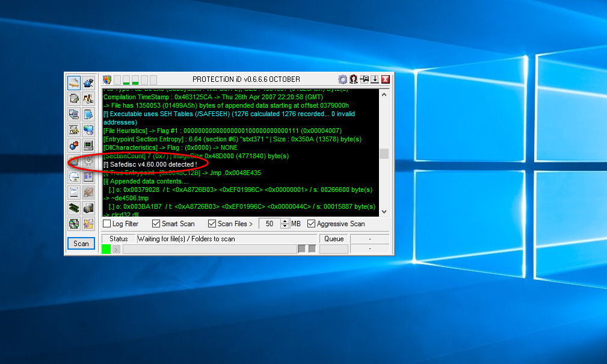The image size is (607, 364).
Task: Click the 'Executable uses SEH Tables' log line
Action: pyautogui.click(x=229, y=118)
